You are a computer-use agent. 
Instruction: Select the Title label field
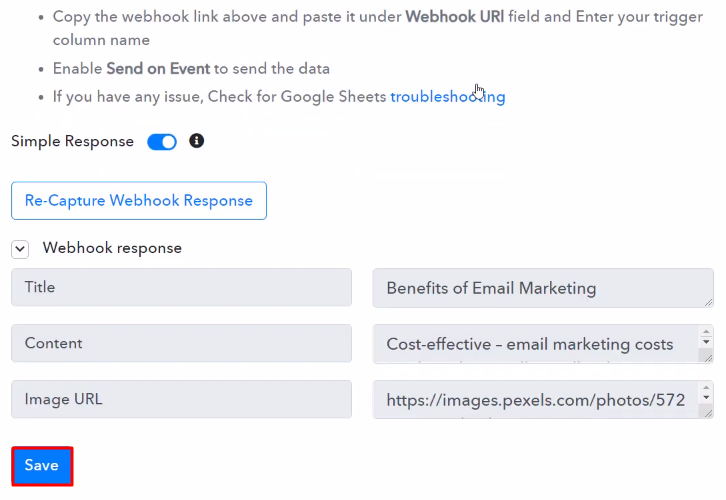182,288
